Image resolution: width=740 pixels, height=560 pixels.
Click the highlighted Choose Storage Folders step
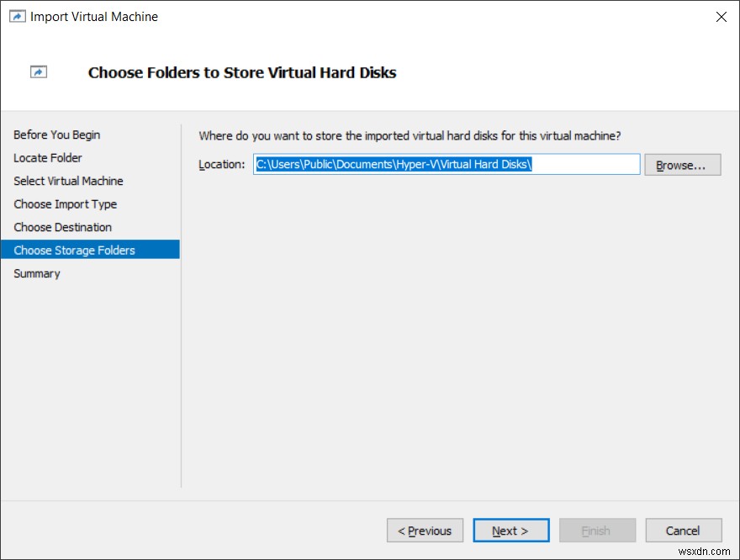tap(75, 250)
